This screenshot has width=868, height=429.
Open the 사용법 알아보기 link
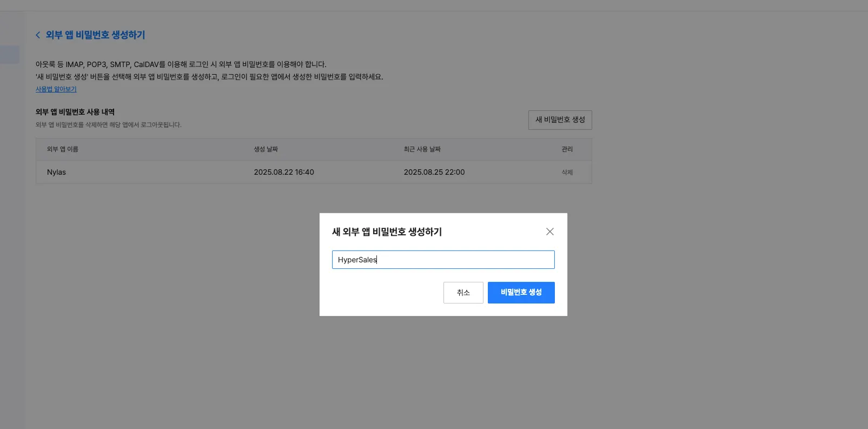(56, 89)
